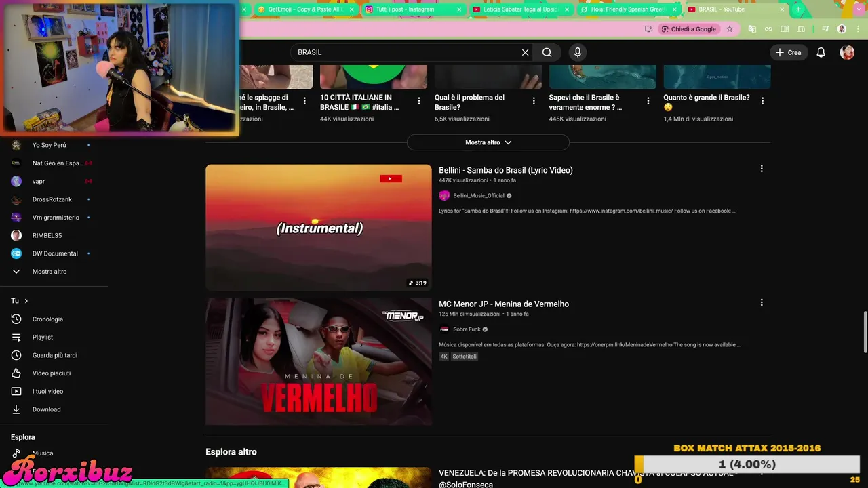Open Vm granmisterio subscription channel
The width and height of the screenshot is (868, 488).
[54, 218]
